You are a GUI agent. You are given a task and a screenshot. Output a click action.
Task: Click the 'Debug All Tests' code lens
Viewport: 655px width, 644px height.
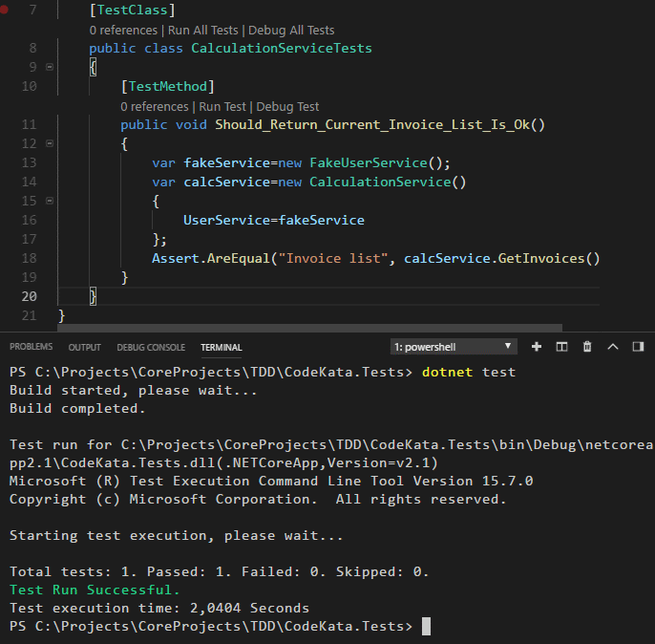291,30
